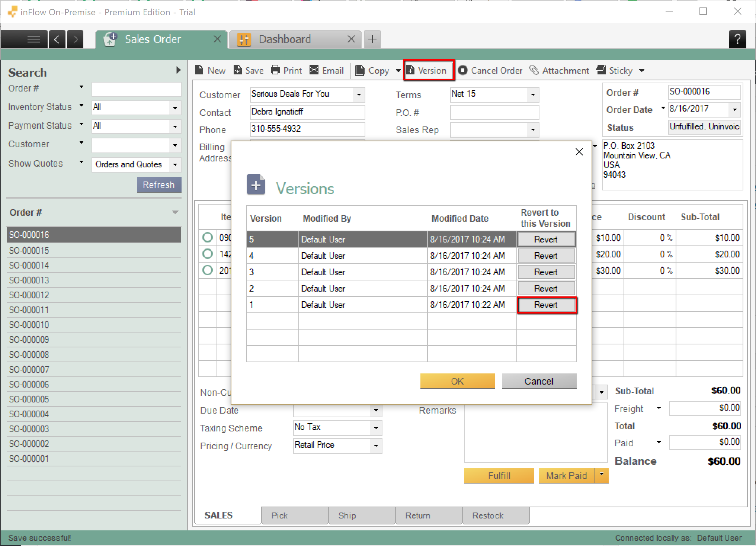Open a new tab with plus button
756x546 pixels.
click(372, 39)
